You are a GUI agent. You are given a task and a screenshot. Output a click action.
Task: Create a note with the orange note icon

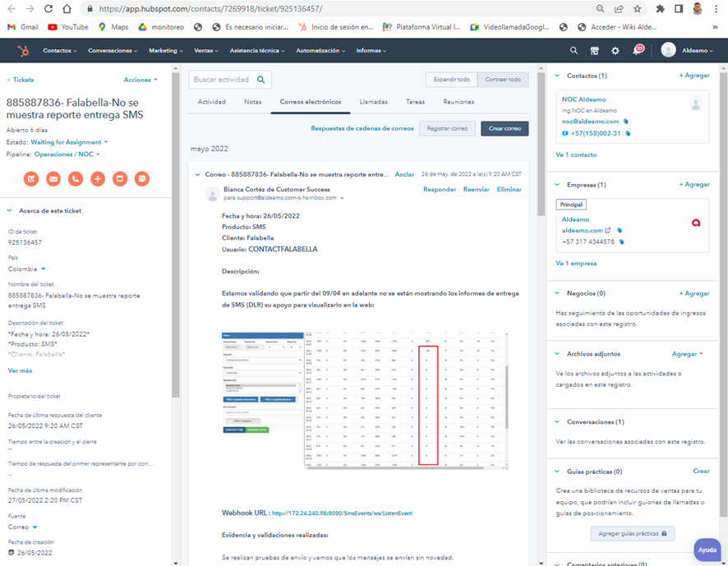click(31, 179)
